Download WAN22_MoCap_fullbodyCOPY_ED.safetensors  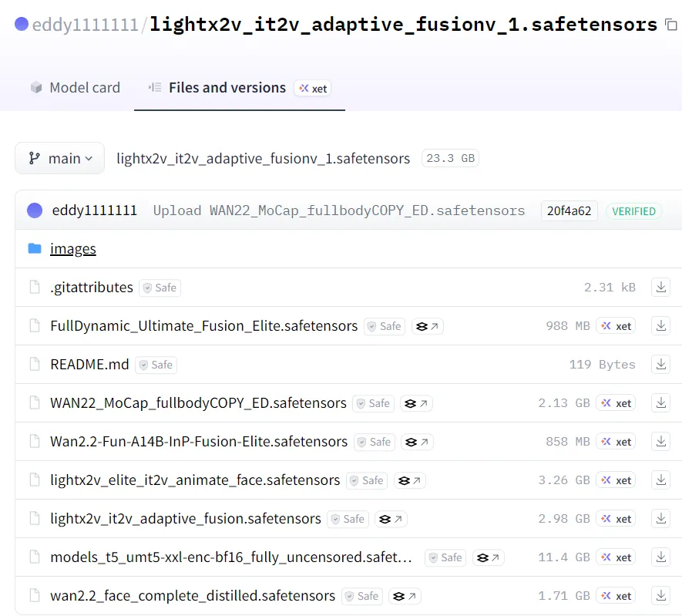(660, 403)
